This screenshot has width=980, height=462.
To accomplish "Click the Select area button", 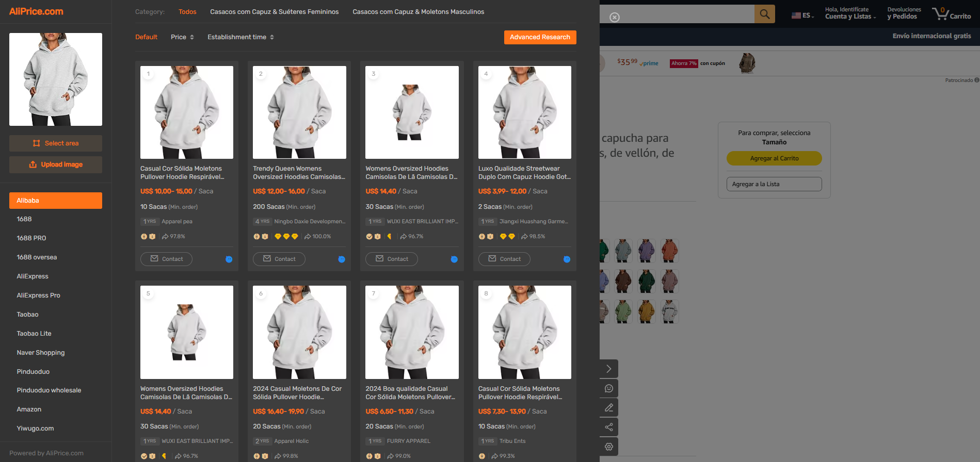I will point(56,143).
